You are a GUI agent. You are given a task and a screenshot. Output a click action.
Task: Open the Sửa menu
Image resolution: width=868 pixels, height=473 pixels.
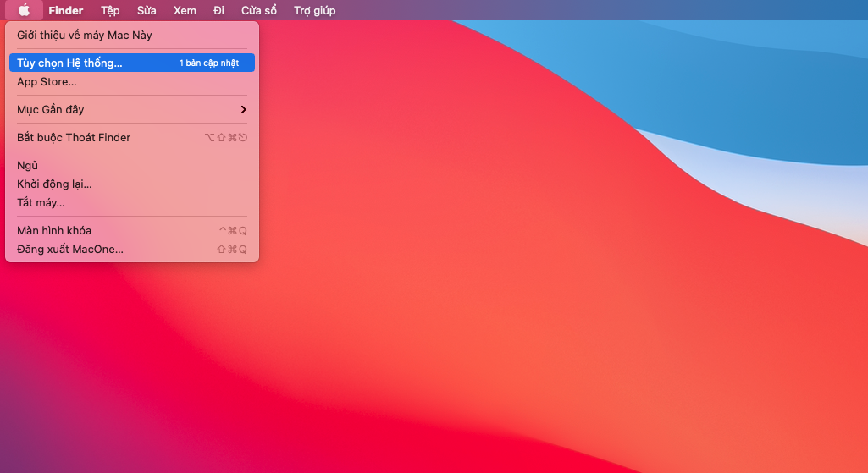pyautogui.click(x=147, y=10)
